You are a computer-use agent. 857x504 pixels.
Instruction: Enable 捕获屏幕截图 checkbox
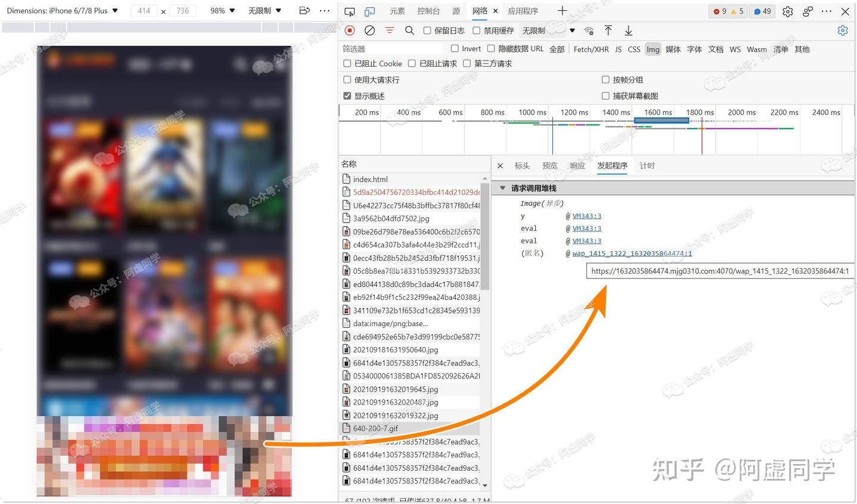[606, 96]
